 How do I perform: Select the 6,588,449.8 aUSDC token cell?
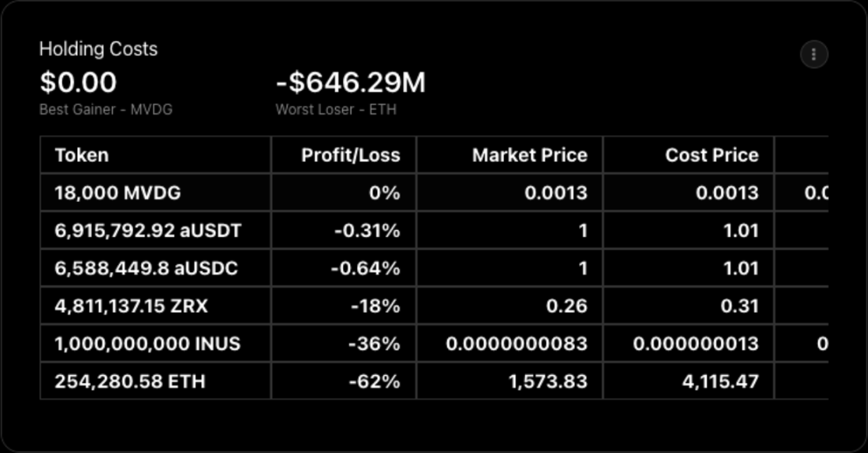click(146, 268)
